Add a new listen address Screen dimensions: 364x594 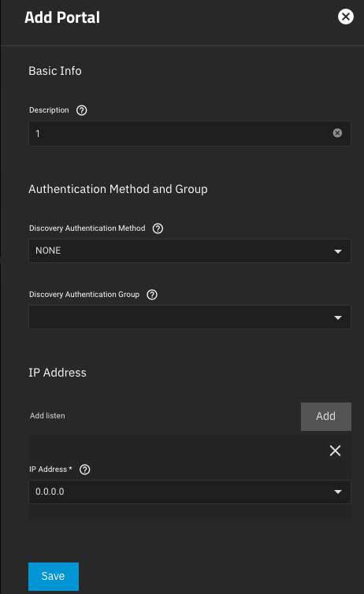(x=325, y=416)
